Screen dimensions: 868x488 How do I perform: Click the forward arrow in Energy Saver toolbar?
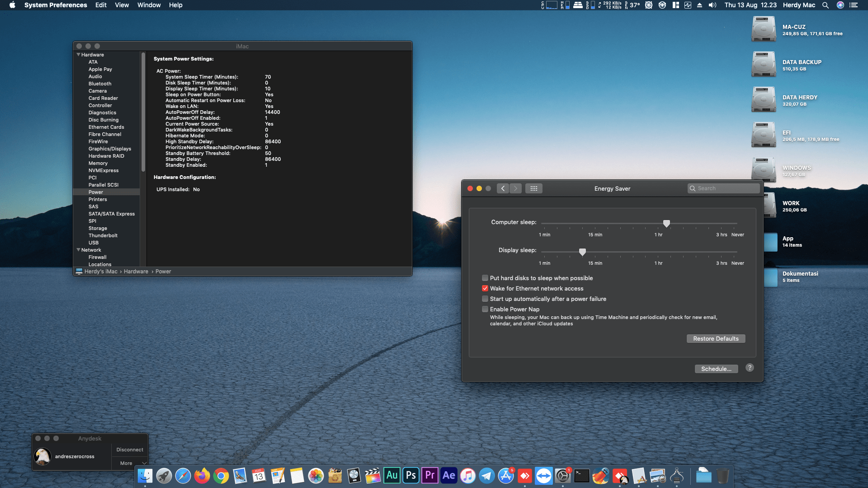[x=515, y=188]
